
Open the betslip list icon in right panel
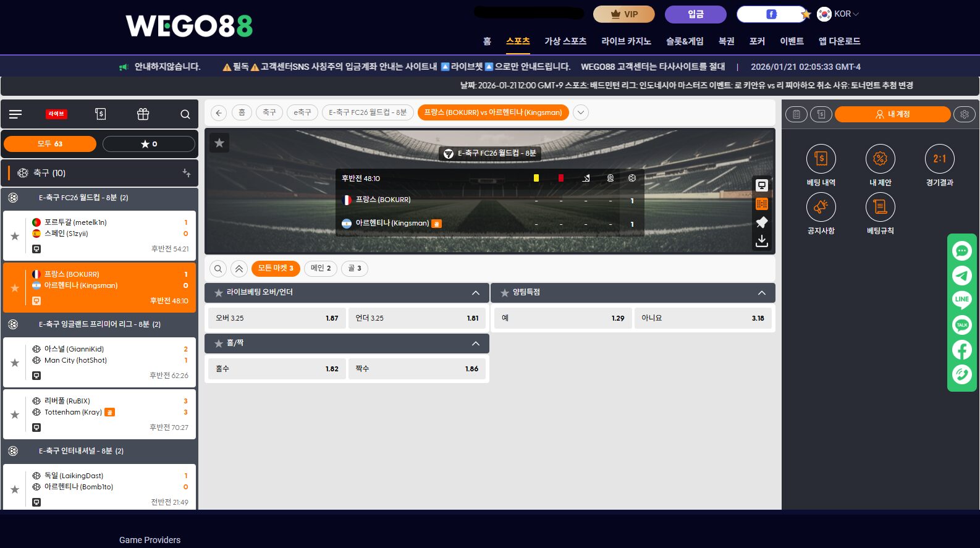[x=796, y=114]
